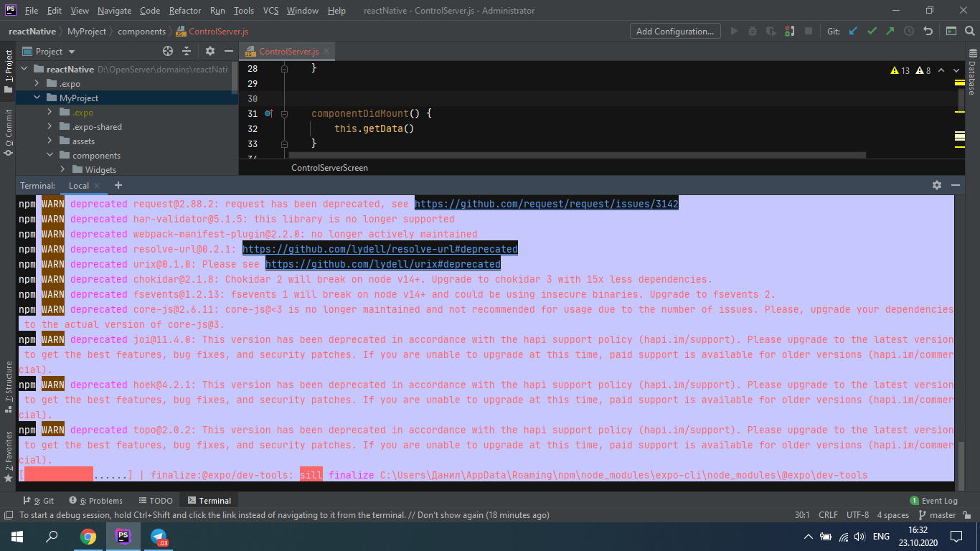Click the Run configuration play icon
Screen dimensions: 980x551
[733, 31]
